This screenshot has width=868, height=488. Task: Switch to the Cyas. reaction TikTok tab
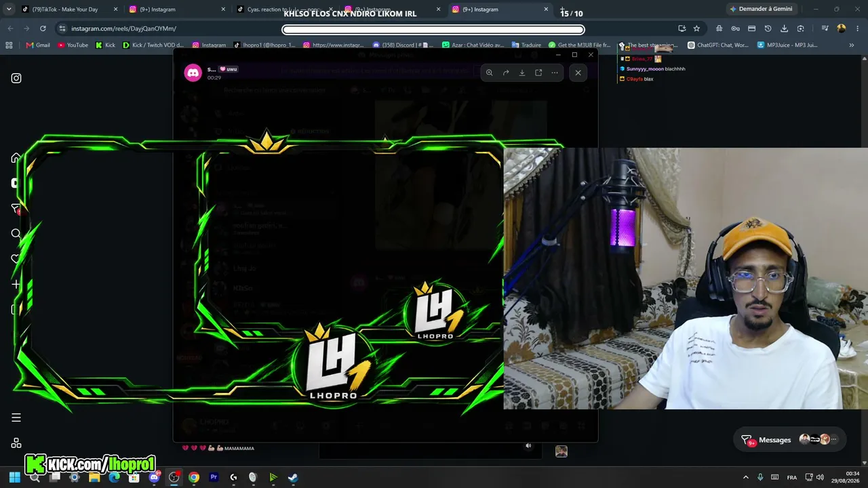pyautogui.click(x=283, y=9)
